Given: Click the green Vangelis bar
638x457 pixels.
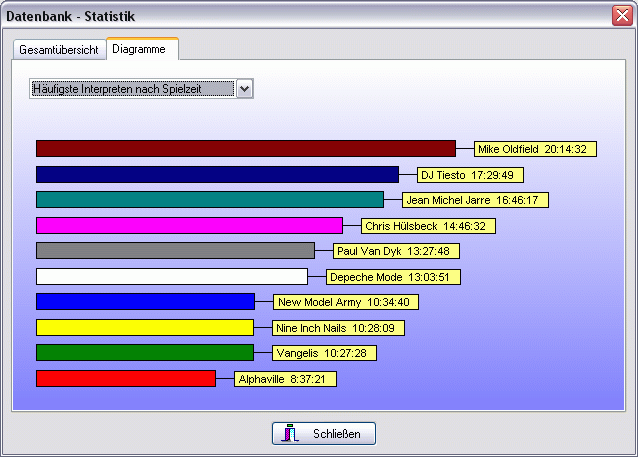Looking at the screenshot, I should pos(145,353).
